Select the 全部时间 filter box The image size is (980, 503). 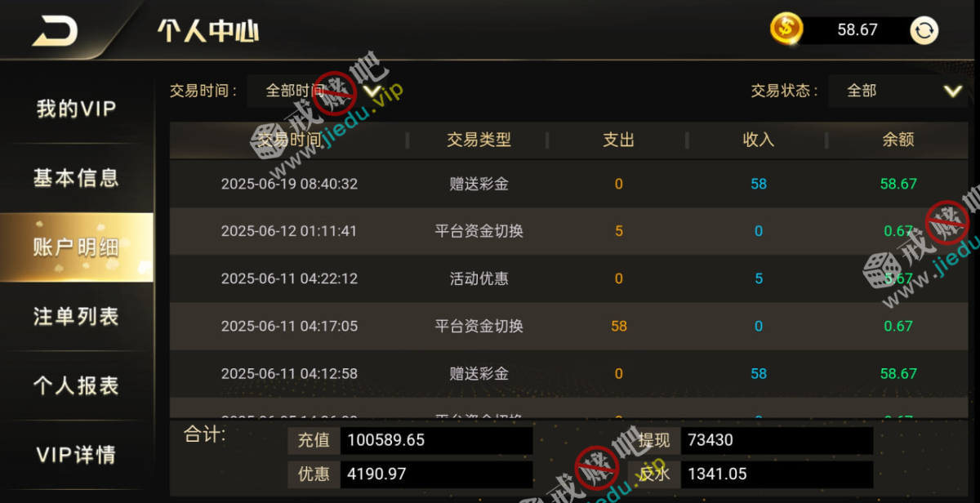point(317,91)
